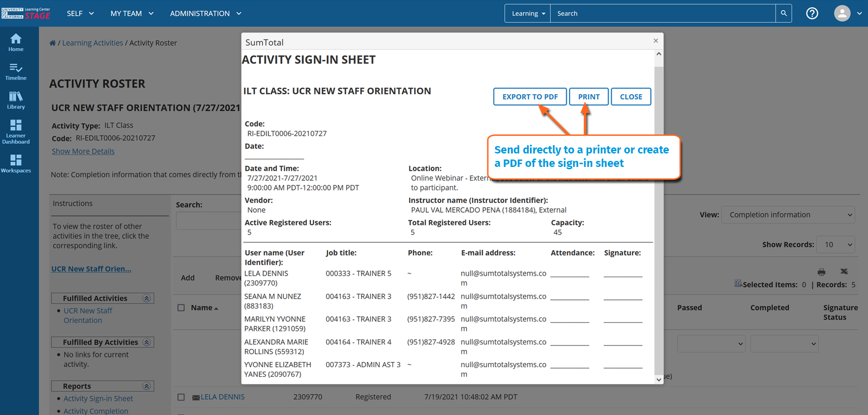Collapse the Fulfilled Activities section

pyautogui.click(x=147, y=299)
